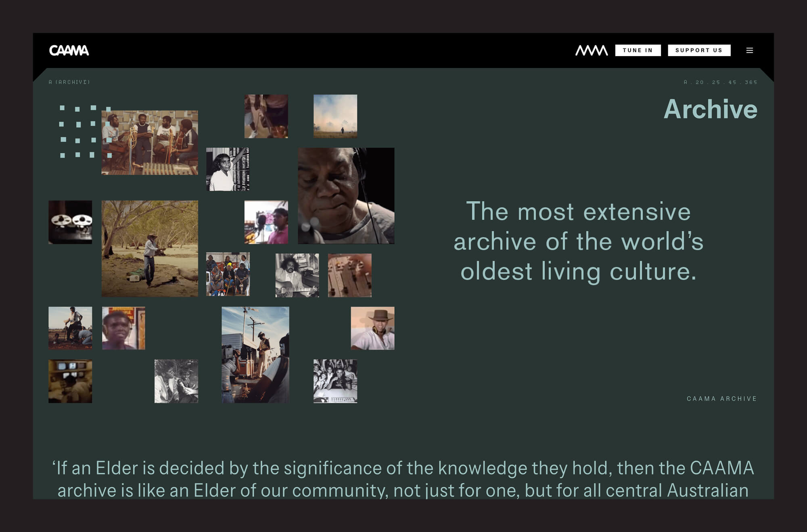Image resolution: width=807 pixels, height=532 pixels.
Task: Open the band recording studio photo
Action: [150, 143]
